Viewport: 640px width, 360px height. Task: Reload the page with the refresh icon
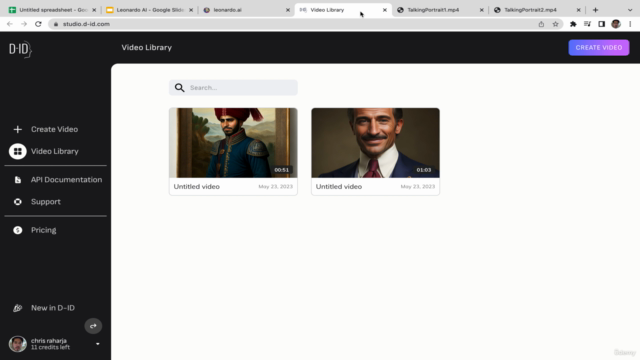click(x=38, y=24)
